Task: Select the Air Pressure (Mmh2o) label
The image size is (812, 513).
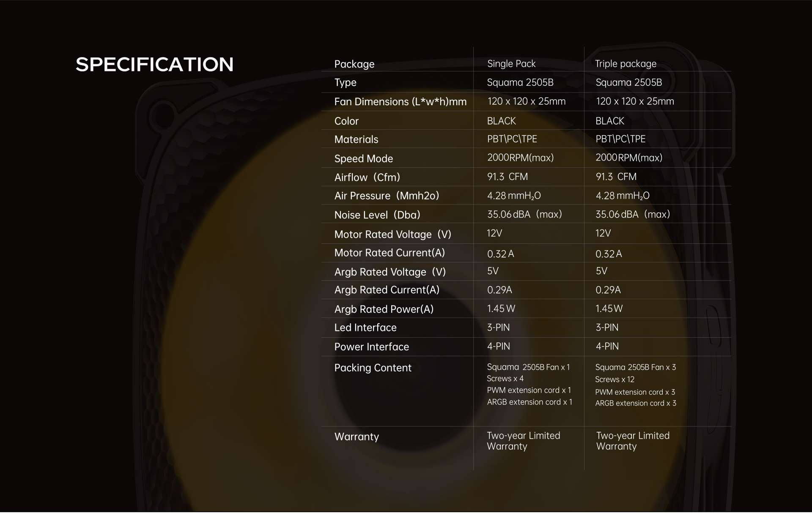Action: 387,196
